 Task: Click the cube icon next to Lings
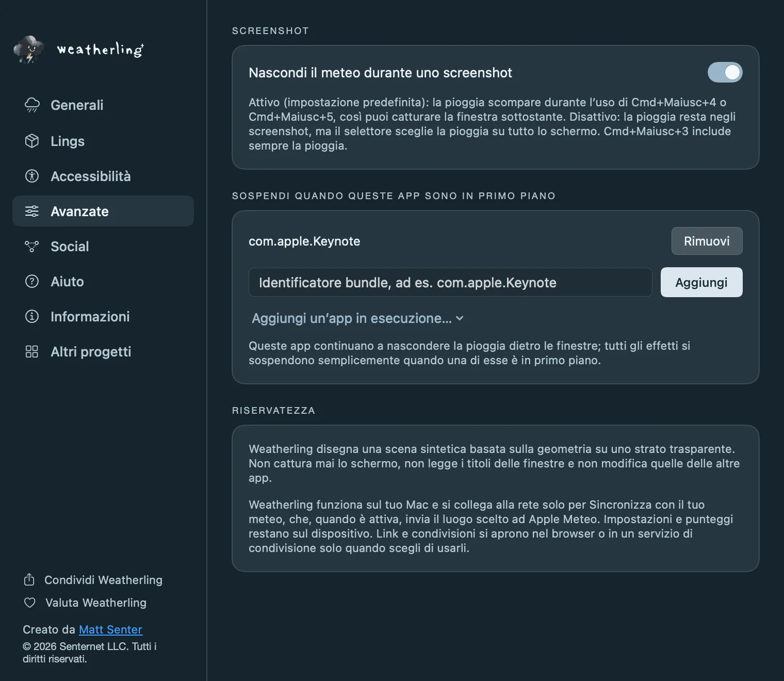pyautogui.click(x=32, y=141)
